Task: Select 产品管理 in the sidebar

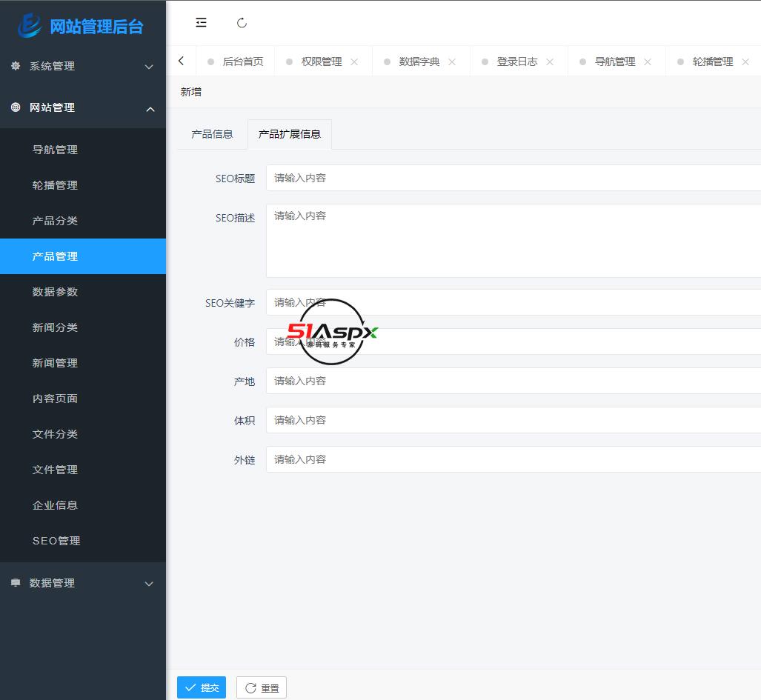Action: tap(83, 256)
